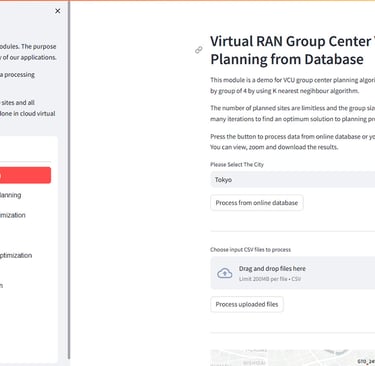Screen dimensions: 375x366
Task: Copy the heading anchor link icon
Action: (199, 50)
